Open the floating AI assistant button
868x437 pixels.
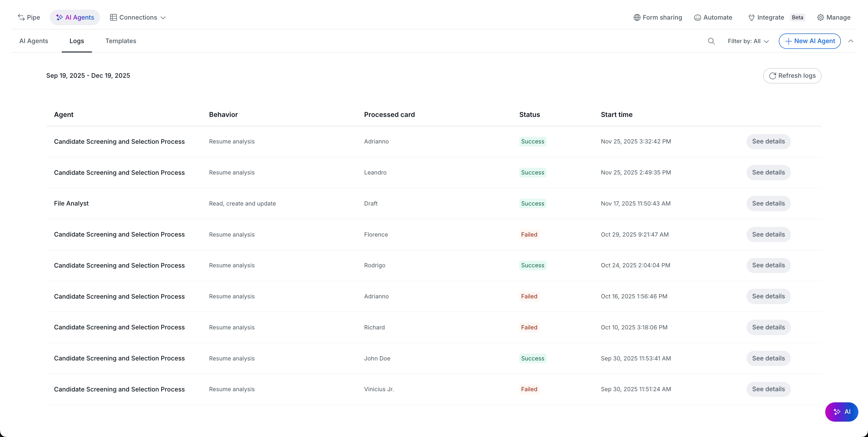click(x=841, y=412)
